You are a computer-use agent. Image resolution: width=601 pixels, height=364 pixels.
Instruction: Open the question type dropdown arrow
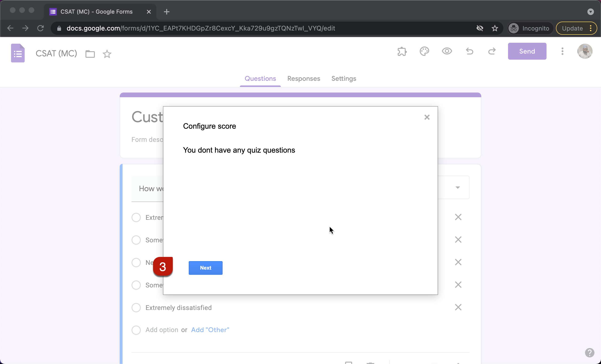(x=458, y=188)
